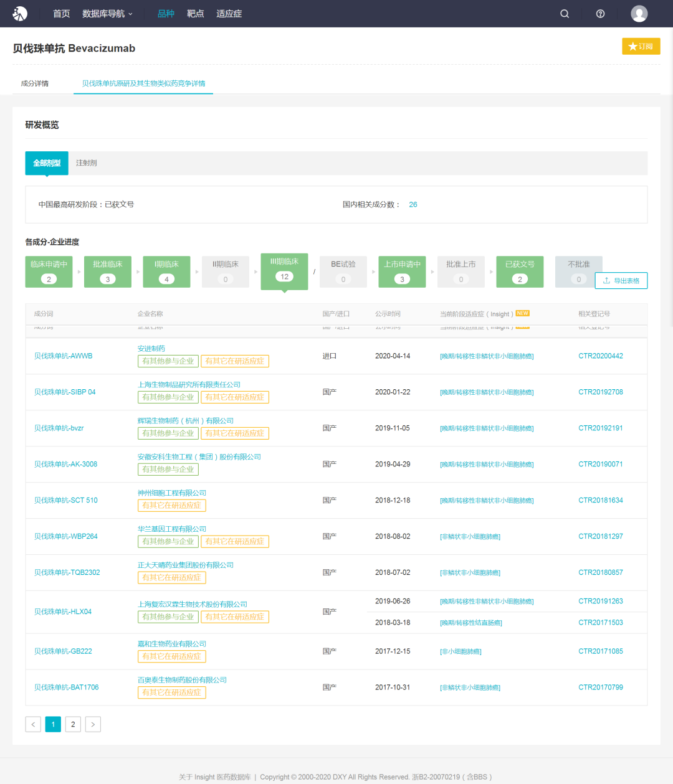The width and height of the screenshot is (673, 784).
Task: Open the search icon in the top bar
Action: [565, 14]
